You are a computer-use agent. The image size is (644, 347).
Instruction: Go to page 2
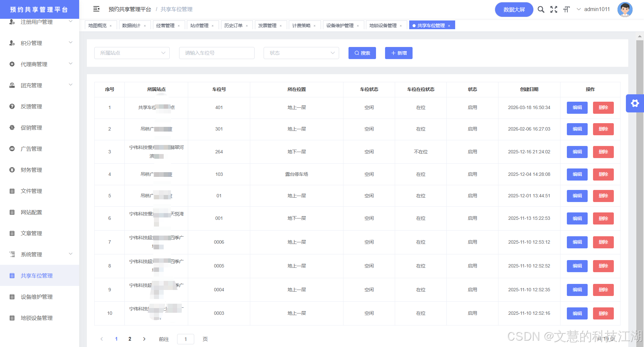tap(130, 339)
